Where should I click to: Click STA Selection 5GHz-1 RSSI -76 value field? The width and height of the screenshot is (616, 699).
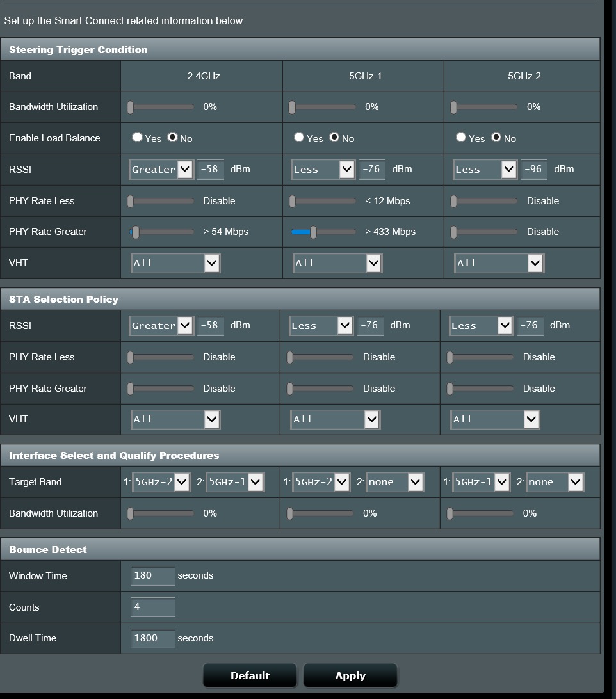coord(369,326)
